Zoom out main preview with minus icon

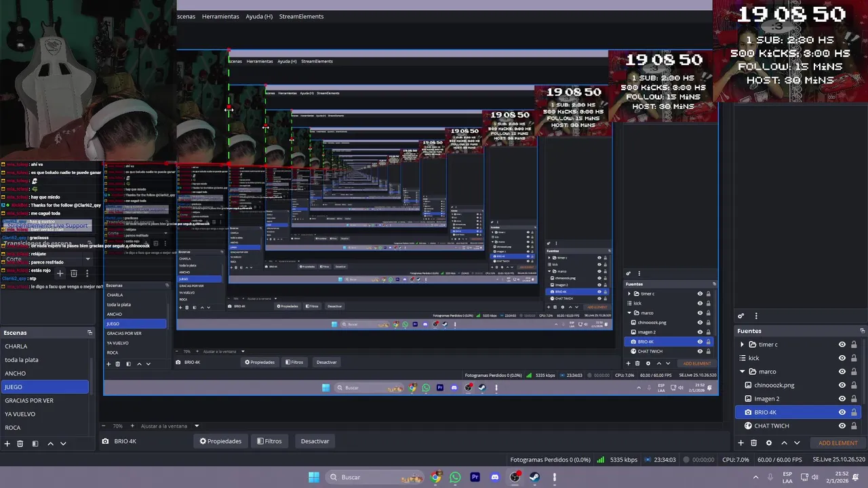pos(103,426)
